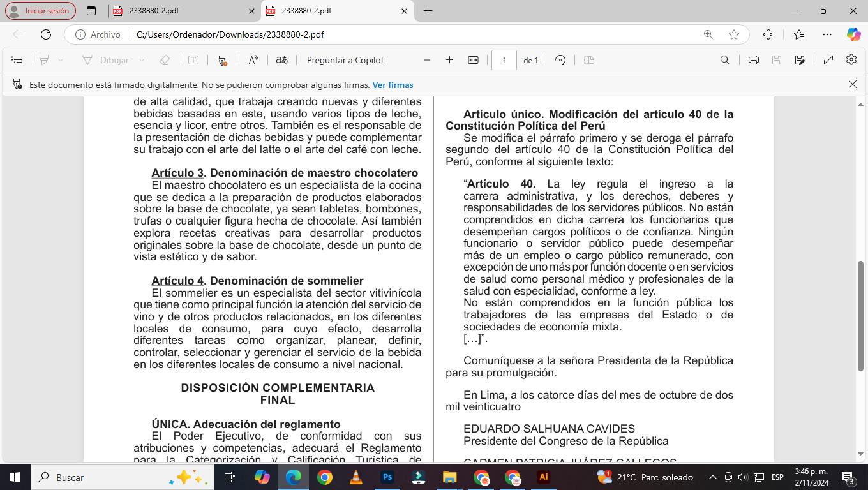Select the eraser tool
Image resolution: width=868 pixels, height=490 pixels.
click(164, 60)
